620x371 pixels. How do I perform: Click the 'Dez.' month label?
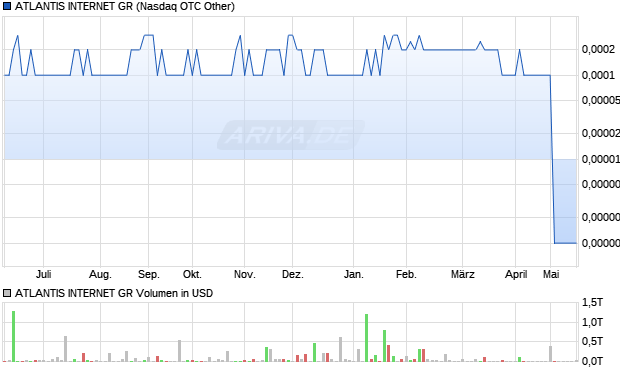293,274
